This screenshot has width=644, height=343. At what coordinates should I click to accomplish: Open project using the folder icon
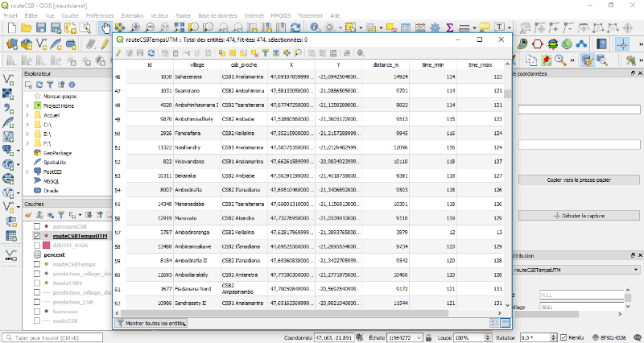(27, 28)
